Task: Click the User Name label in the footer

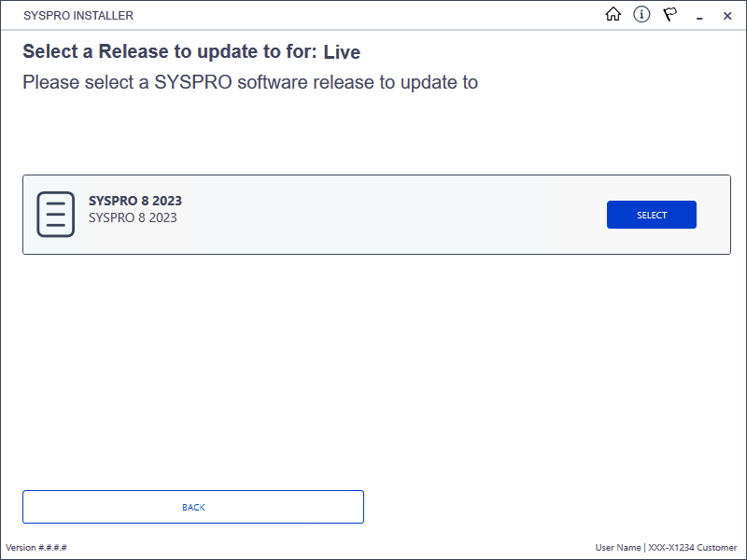Action: coord(617,547)
